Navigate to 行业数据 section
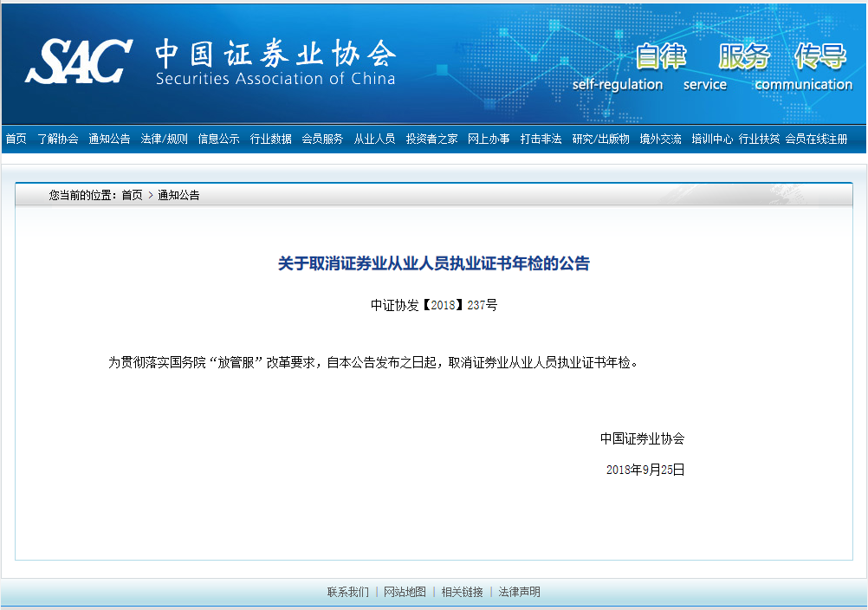 click(x=270, y=139)
